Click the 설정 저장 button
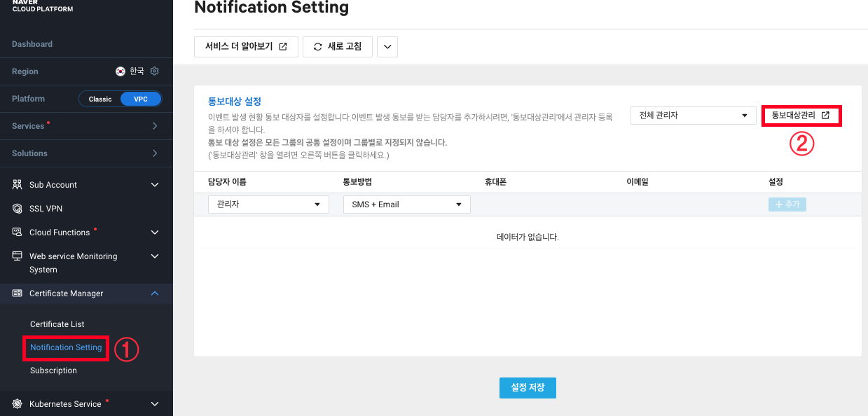 528,387
